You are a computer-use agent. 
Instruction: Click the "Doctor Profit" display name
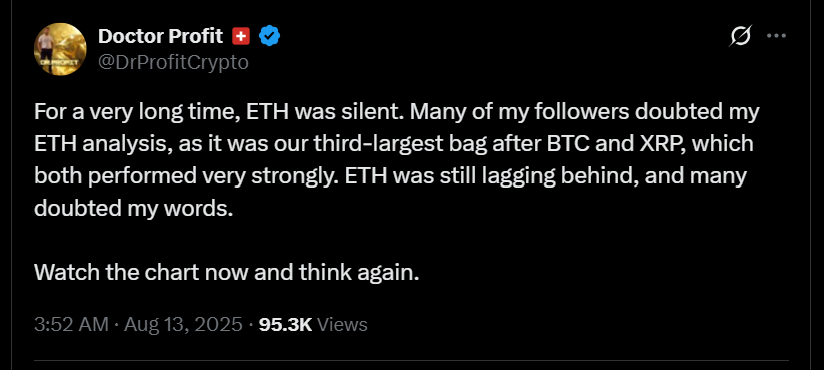pos(161,36)
